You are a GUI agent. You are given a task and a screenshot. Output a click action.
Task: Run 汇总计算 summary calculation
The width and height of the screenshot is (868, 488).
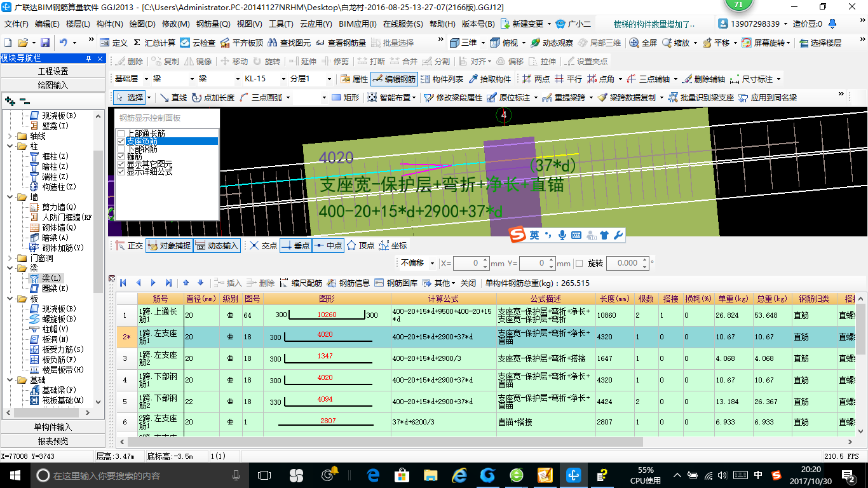pyautogui.click(x=154, y=43)
